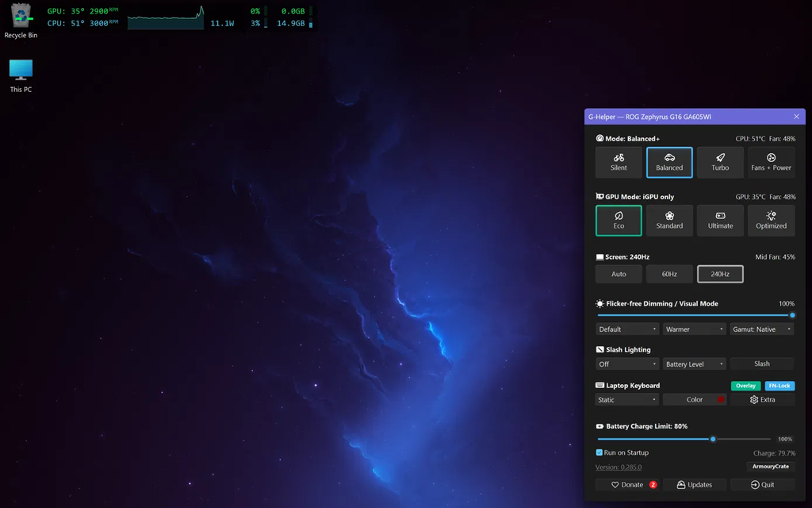Click the ArmouryCrate button

tap(771, 467)
